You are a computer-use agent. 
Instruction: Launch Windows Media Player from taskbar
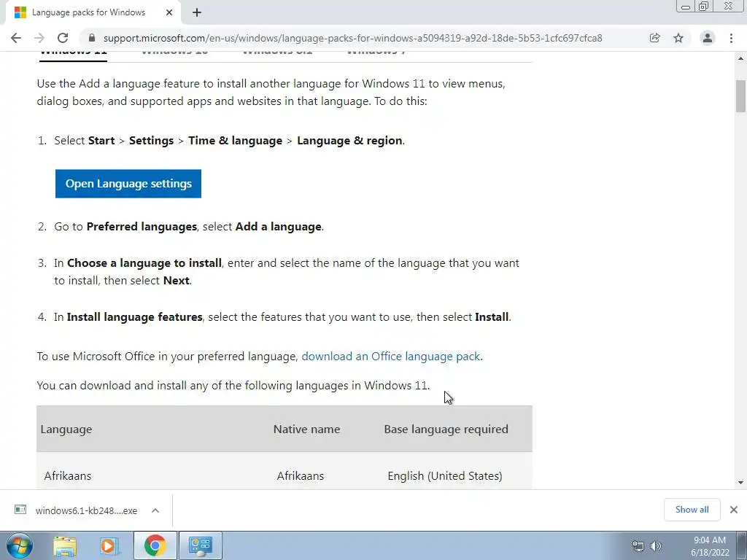click(x=109, y=545)
